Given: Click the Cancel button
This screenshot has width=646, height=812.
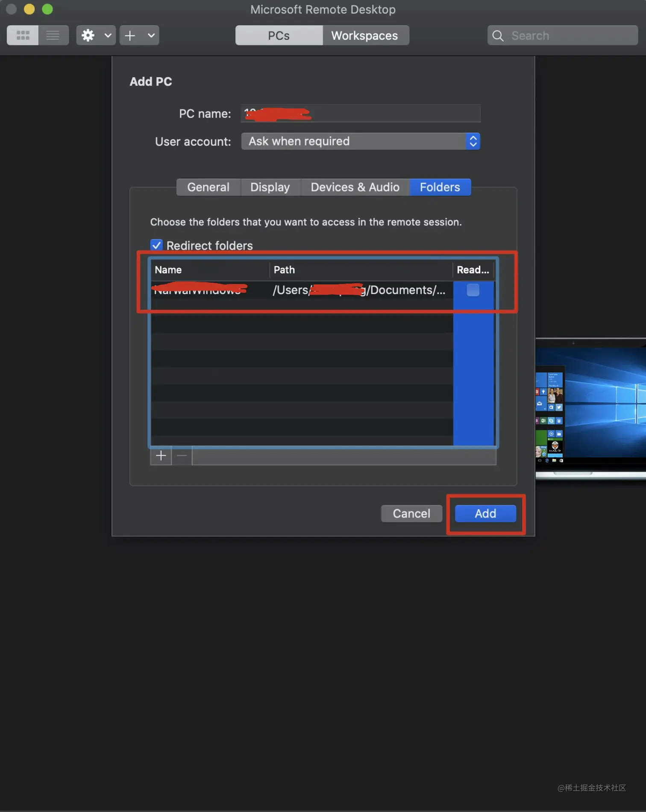Looking at the screenshot, I should [411, 513].
